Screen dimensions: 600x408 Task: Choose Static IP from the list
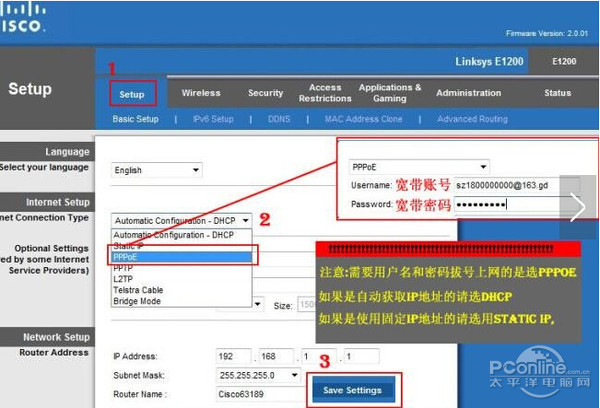pos(181,246)
